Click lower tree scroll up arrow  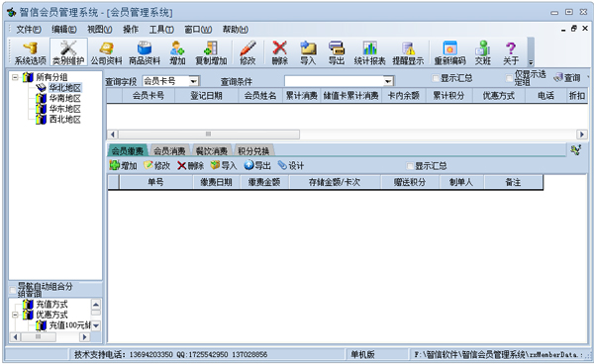point(96,305)
